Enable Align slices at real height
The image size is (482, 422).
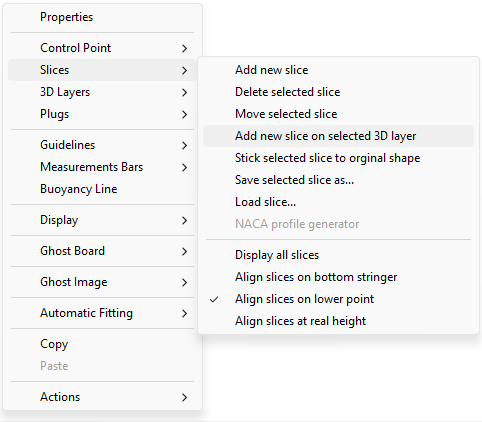click(x=338, y=321)
